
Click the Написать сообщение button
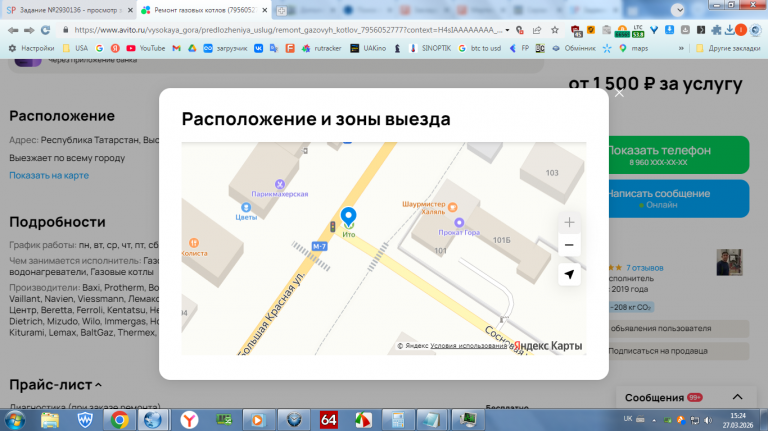click(x=679, y=198)
